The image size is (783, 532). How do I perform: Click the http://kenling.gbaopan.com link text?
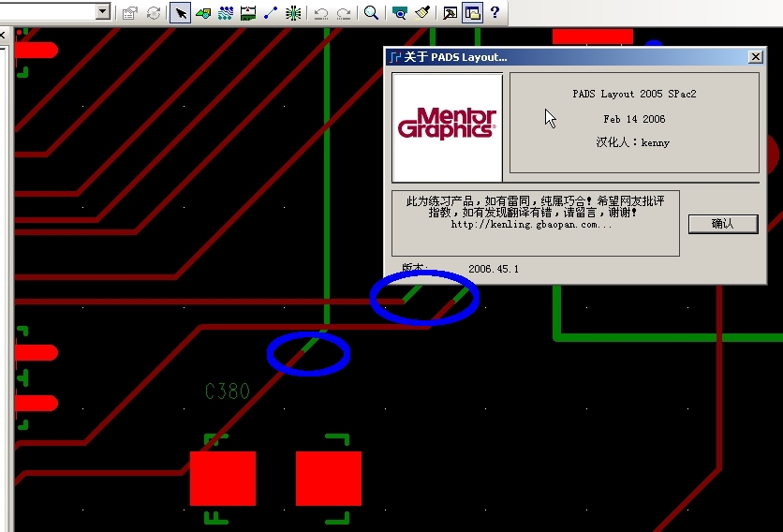pos(531,225)
